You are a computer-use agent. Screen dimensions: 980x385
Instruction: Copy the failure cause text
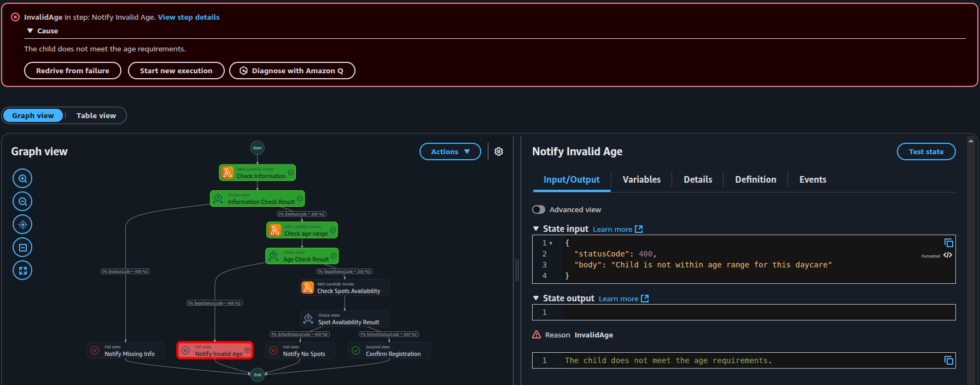(x=948, y=360)
